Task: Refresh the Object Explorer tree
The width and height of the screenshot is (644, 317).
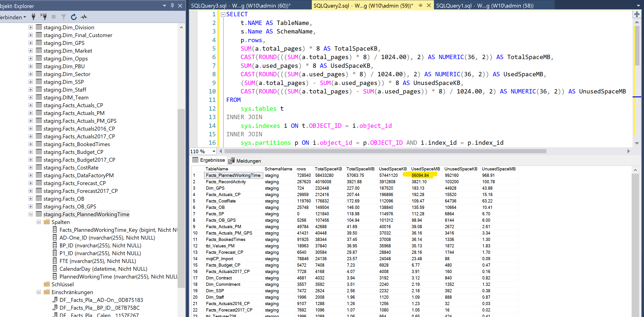Action: coord(74,17)
